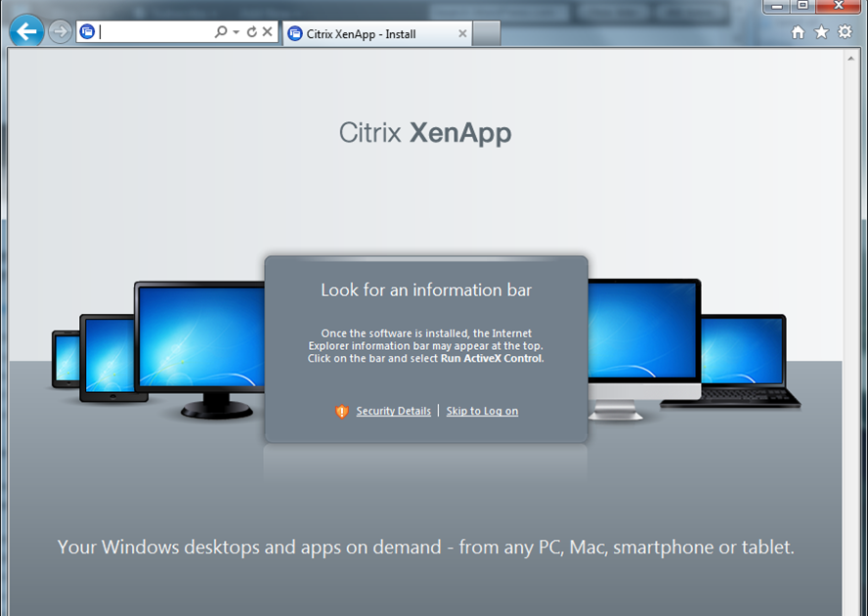Open the Home page icon

point(798,32)
